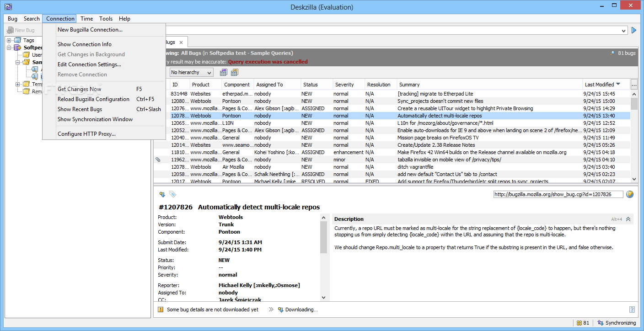Click the double chevron next to Downloading

(x=271, y=310)
